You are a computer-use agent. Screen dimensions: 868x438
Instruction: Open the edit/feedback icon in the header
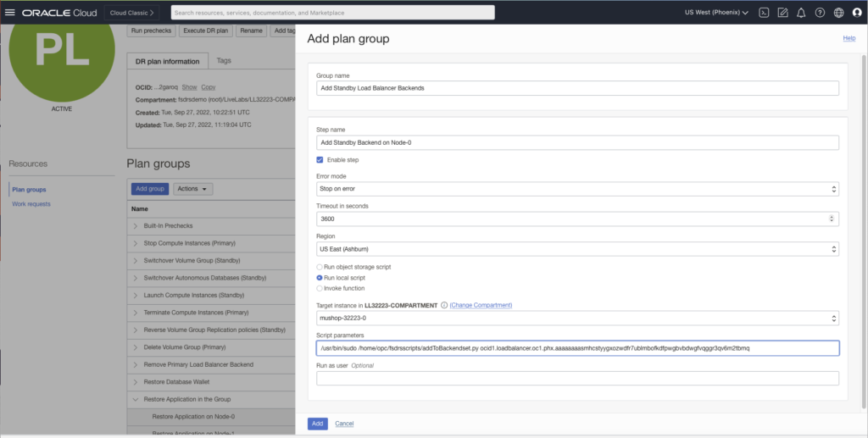782,13
